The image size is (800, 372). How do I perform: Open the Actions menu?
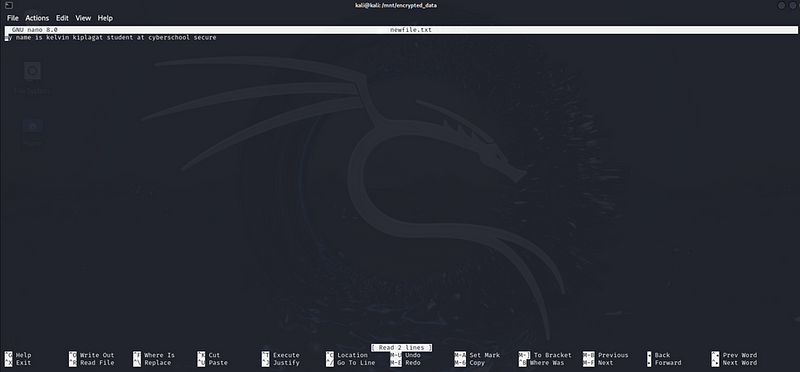point(37,18)
